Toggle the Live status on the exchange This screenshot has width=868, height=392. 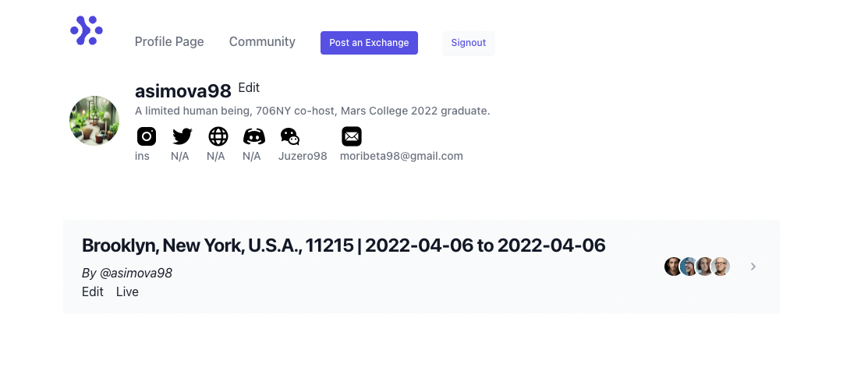coord(127,292)
